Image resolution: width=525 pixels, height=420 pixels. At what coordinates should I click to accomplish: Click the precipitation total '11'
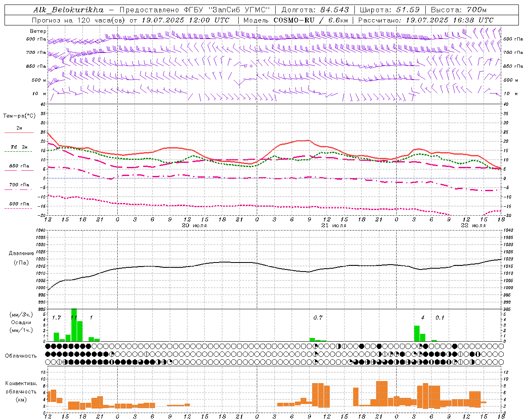(x=74, y=317)
